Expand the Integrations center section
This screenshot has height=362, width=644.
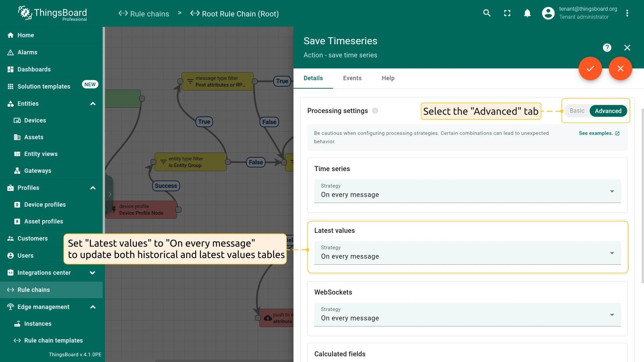click(93, 273)
